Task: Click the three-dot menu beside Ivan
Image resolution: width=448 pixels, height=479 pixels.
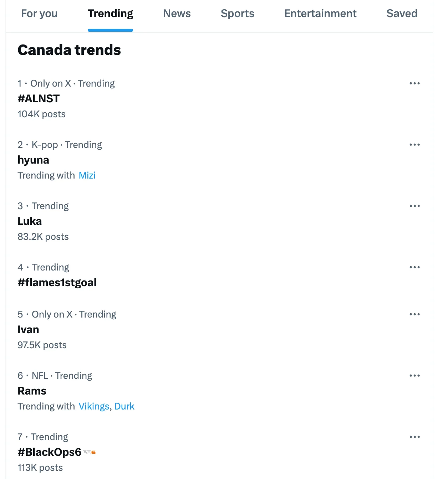Action: pyautogui.click(x=414, y=314)
